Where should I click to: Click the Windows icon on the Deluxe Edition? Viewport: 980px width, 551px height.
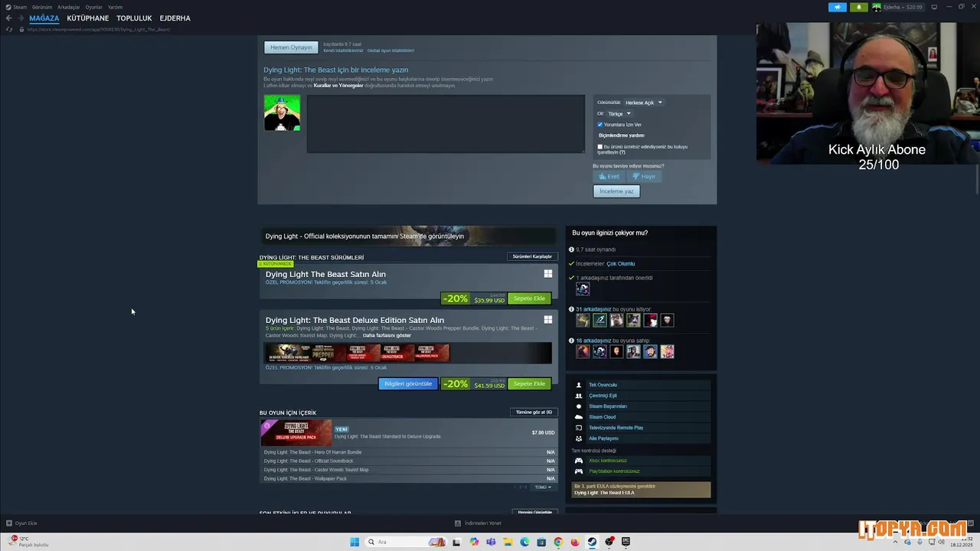tap(548, 320)
